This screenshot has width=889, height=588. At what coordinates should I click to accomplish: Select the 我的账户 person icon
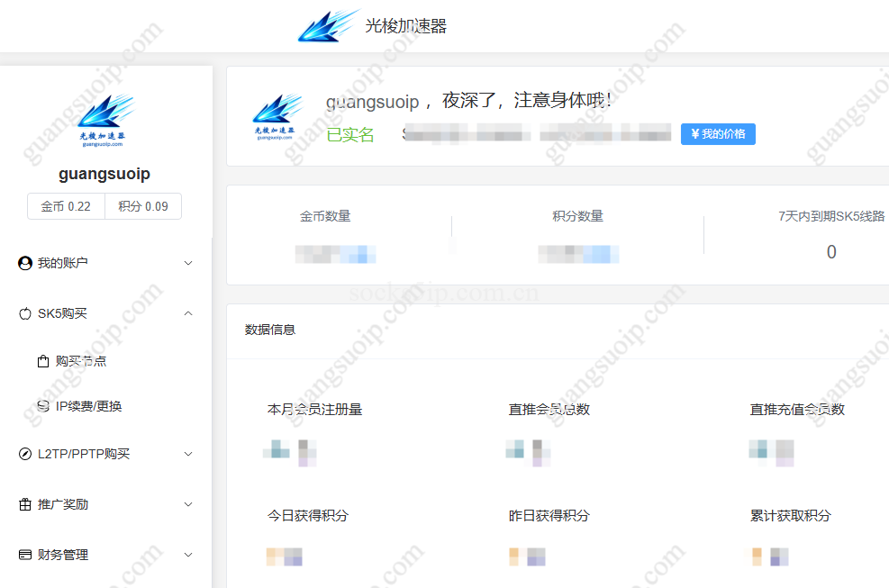pyautogui.click(x=23, y=263)
